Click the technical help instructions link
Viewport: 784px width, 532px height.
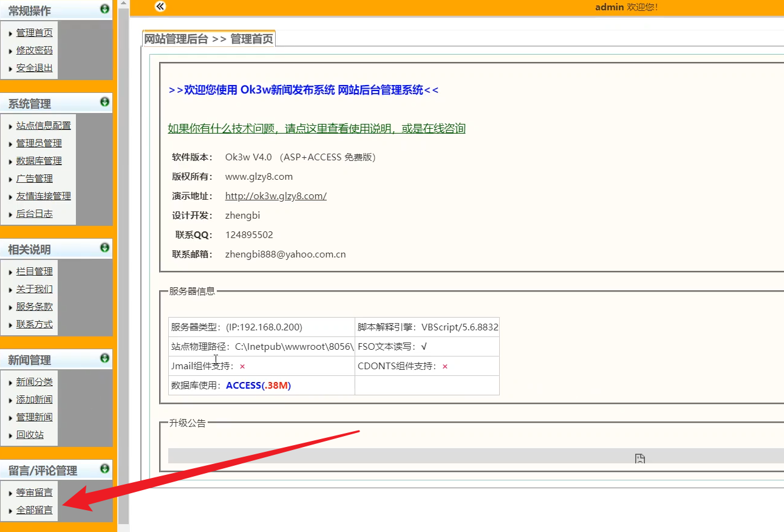(316, 128)
